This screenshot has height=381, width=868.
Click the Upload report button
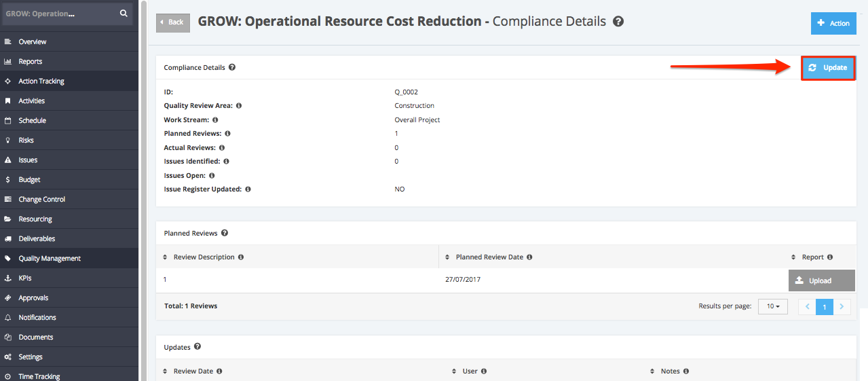click(x=822, y=280)
